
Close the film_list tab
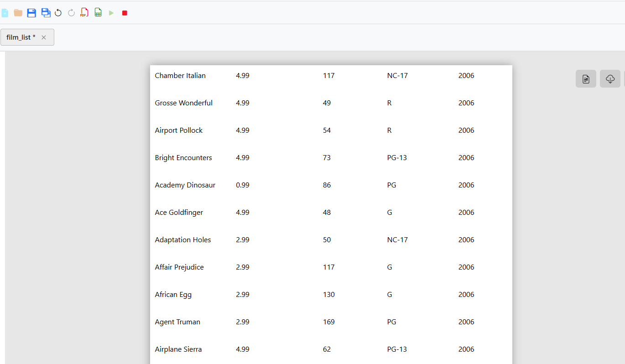click(x=44, y=37)
